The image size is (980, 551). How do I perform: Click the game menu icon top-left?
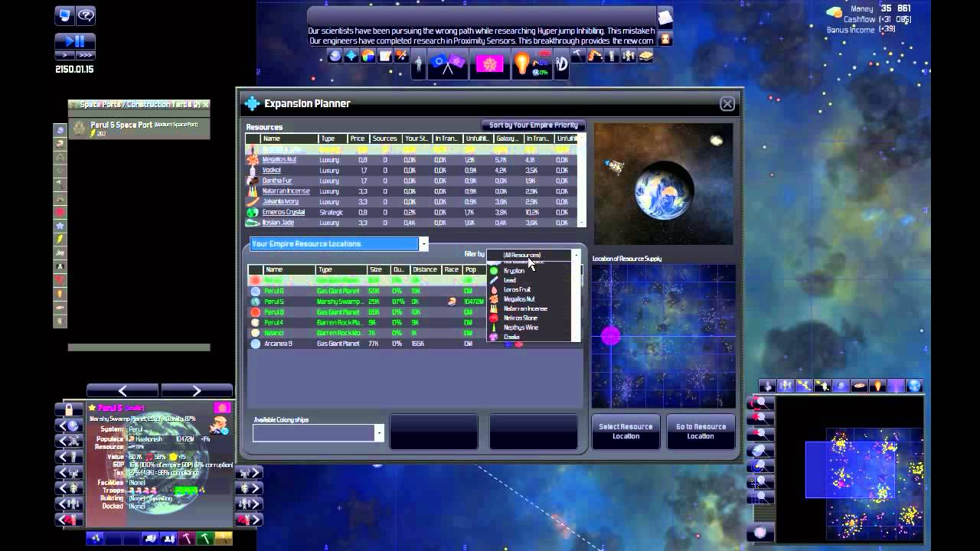65,15
